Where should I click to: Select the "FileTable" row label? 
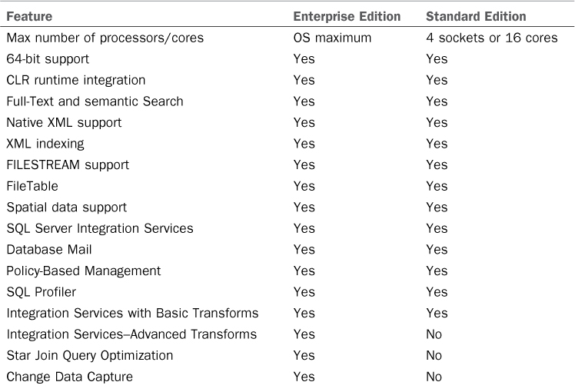point(32,186)
